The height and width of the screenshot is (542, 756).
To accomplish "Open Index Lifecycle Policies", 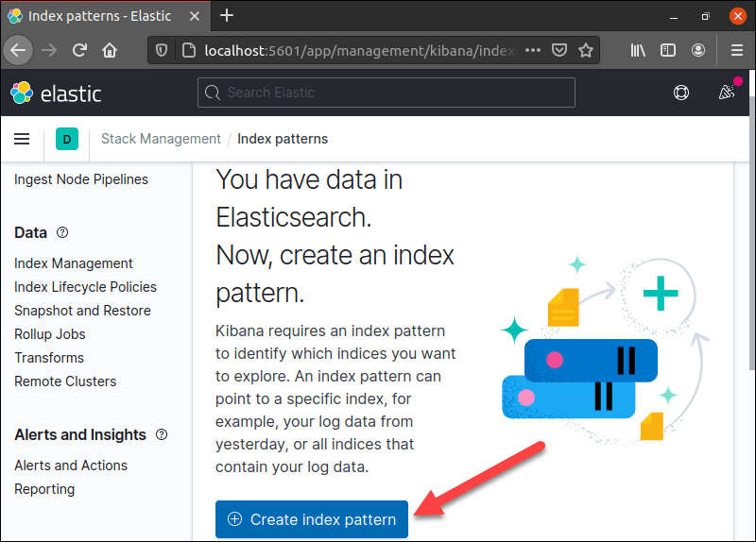I will [85, 287].
